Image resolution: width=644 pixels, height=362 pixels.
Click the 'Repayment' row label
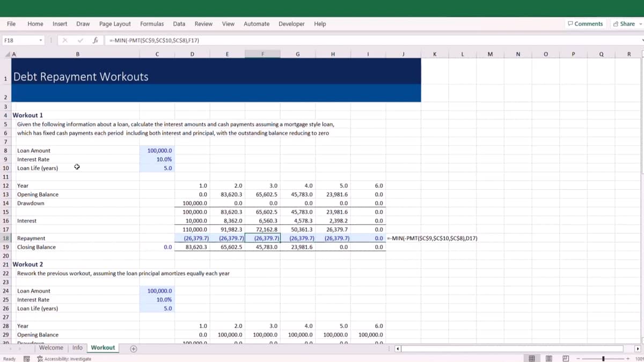pos(31,238)
